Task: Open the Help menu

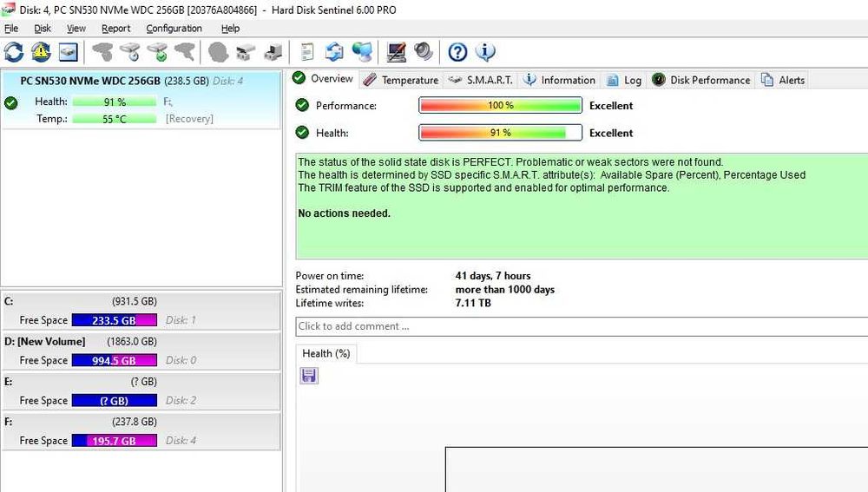Action: click(230, 29)
